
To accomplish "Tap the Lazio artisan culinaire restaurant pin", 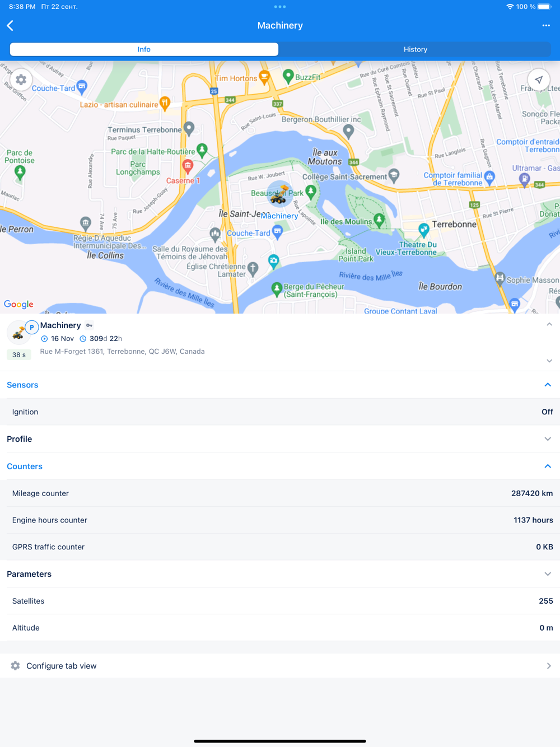I will click(165, 103).
